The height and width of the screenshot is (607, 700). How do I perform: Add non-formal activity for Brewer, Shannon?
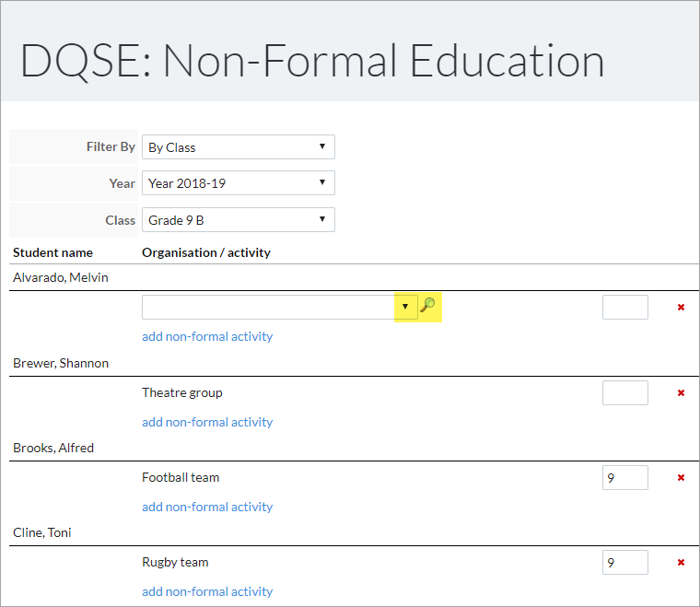click(x=207, y=422)
